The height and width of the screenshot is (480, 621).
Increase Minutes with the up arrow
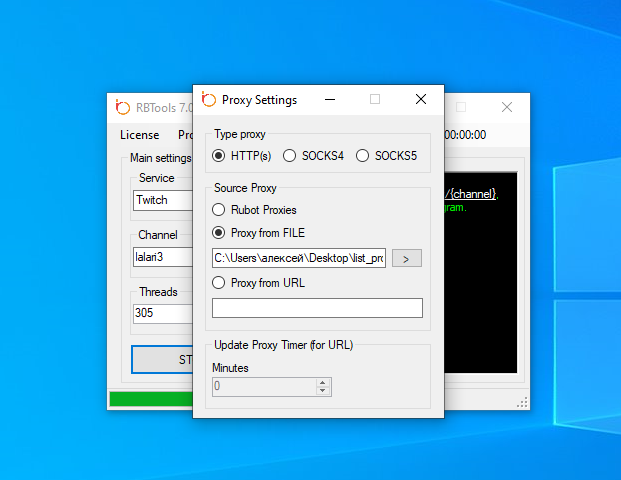click(322, 382)
